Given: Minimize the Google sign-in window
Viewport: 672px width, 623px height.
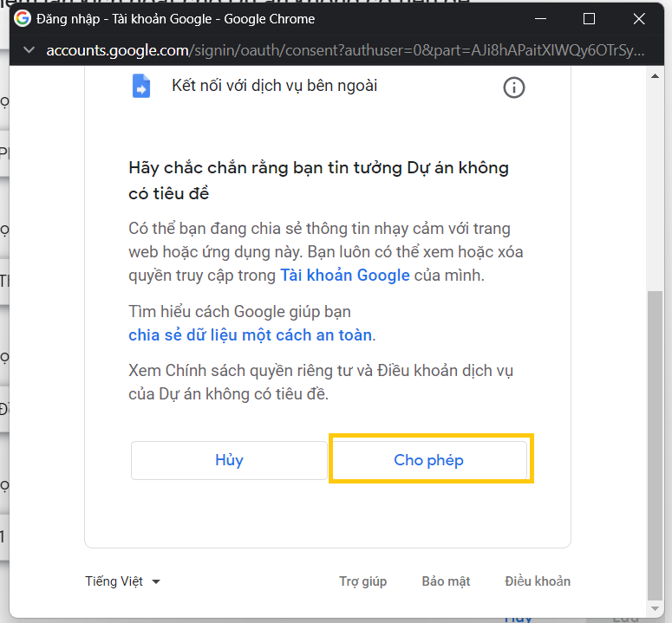Looking at the screenshot, I should [541, 19].
